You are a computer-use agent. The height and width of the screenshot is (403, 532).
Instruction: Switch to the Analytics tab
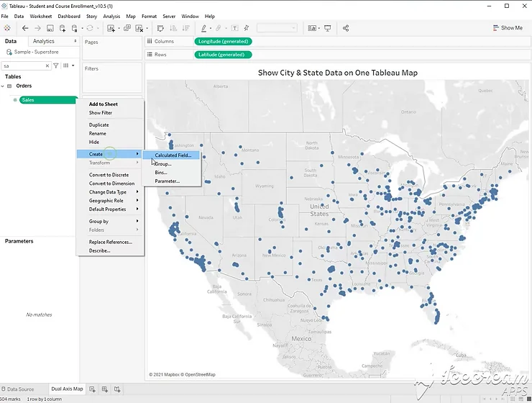tap(44, 41)
